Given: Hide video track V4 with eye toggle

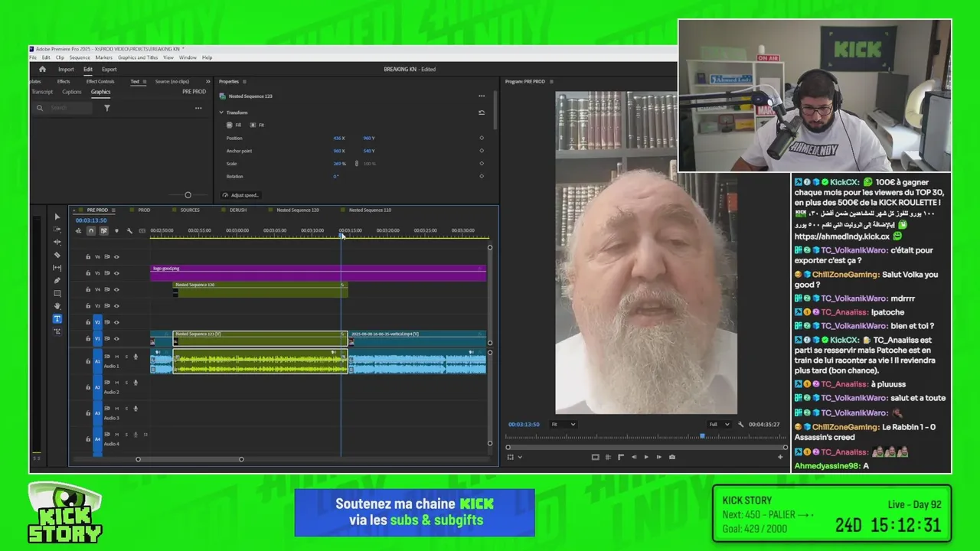Looking at the screenshot, I should click(116, 289).
